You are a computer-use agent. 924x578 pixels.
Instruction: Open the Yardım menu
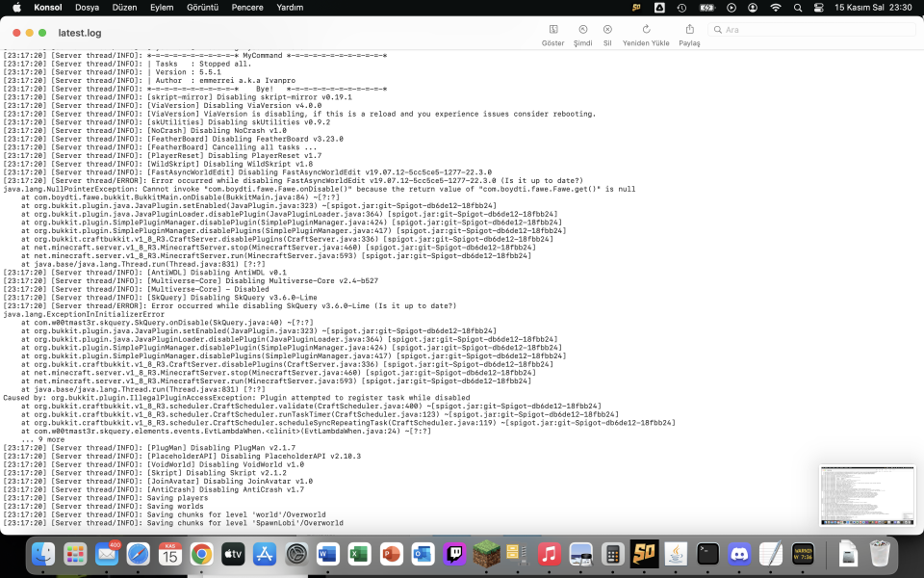tap(290, 8)
